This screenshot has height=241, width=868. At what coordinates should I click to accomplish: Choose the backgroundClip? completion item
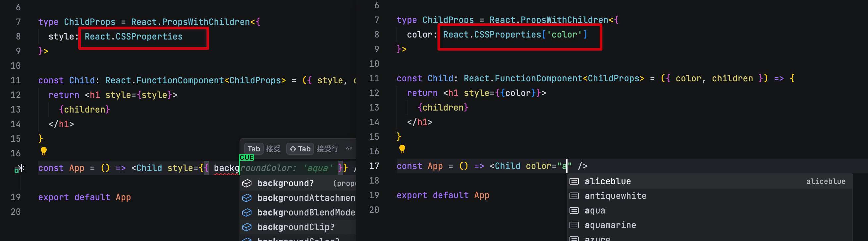pyautogui.click(x=298, y=227)
